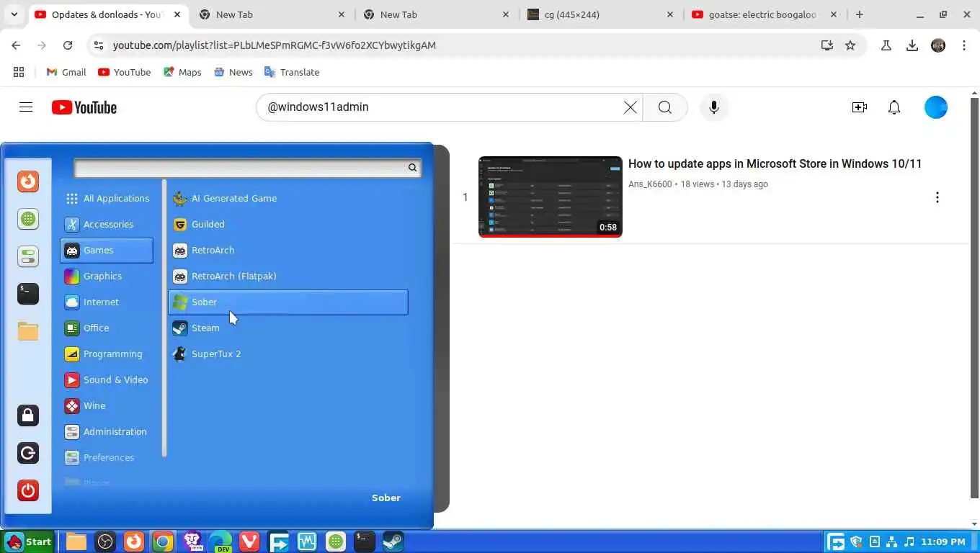Select the Administration category
The image size is (980, 553).
click(x=107, y=432)
